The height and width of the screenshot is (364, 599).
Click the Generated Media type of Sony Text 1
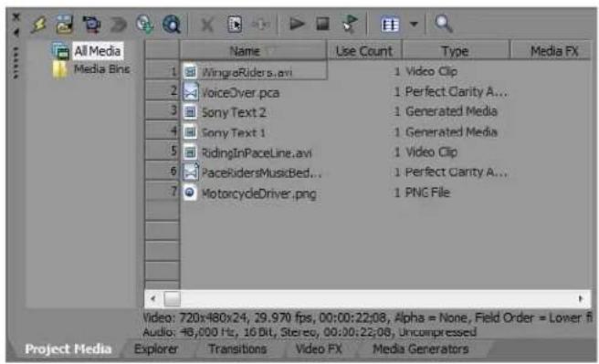coord(451,132)
